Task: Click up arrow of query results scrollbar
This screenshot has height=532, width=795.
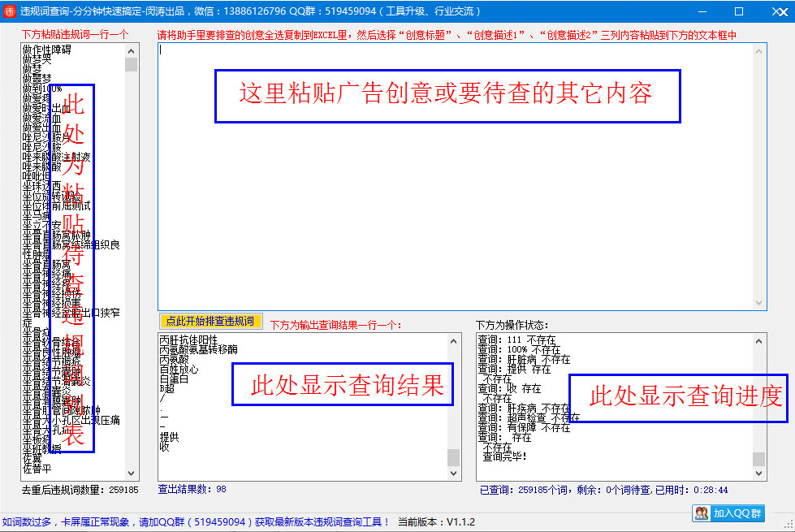Action: [x=454, y=341]
